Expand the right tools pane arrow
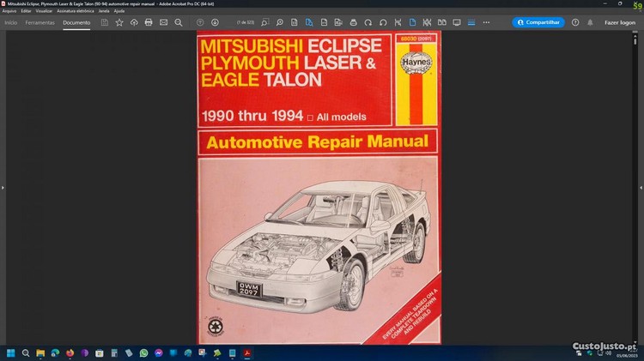Image resolution: width=644 pixels, height=361 pixels. coord(640,186)
